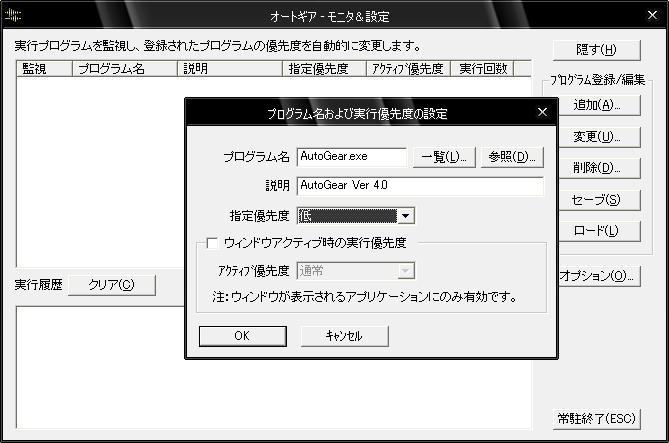Focus 説明 field with AutoGear Ver 4.0
669x443 pixels.
[420, 186]
